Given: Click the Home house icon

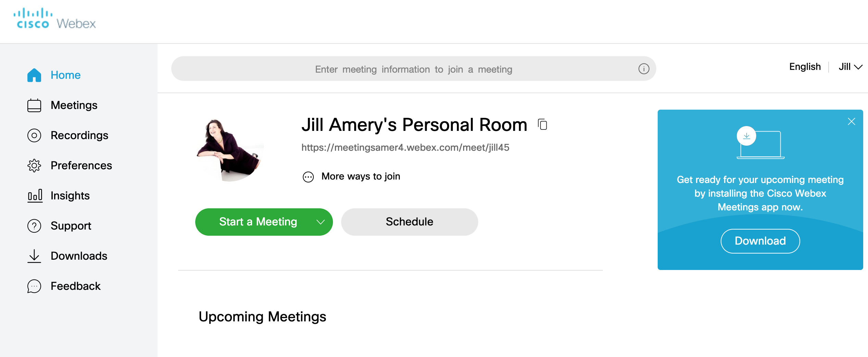Looking at the screenshot, I should click(x=34, y=75).
